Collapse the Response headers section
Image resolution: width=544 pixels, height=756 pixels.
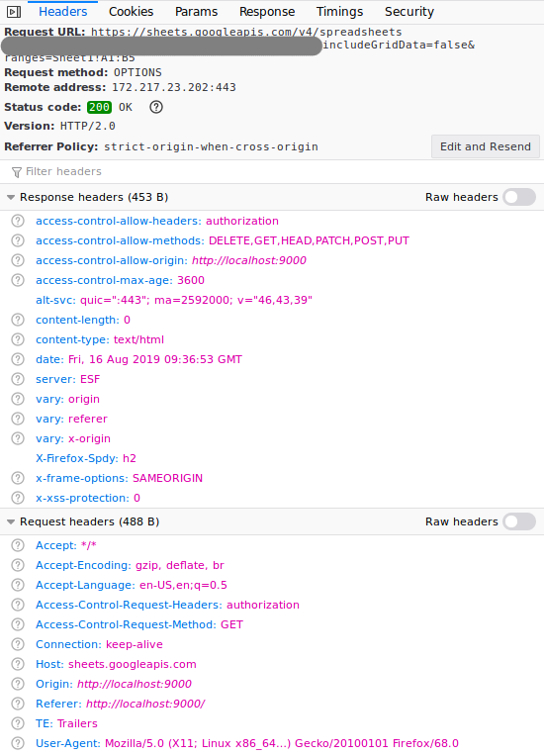point(11,197)
